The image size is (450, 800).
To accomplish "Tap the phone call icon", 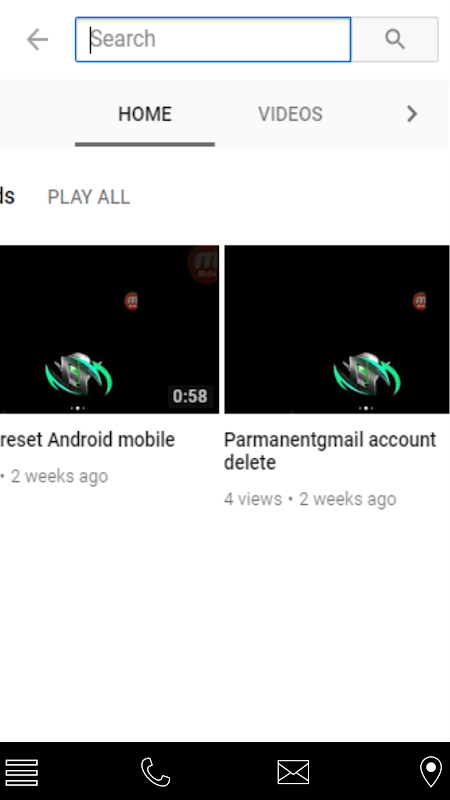I will point(155,772).
